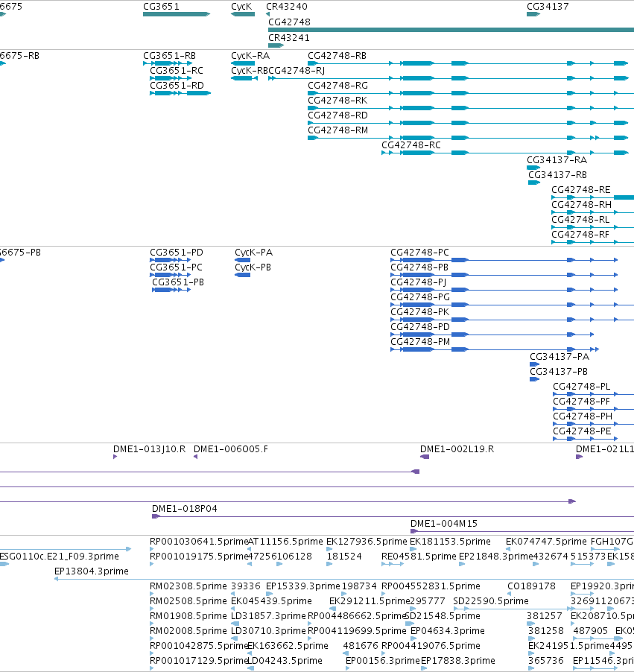634x672 pixels.
Task: Click the EK181153.5prime EST label
Action: coord(450,542)
